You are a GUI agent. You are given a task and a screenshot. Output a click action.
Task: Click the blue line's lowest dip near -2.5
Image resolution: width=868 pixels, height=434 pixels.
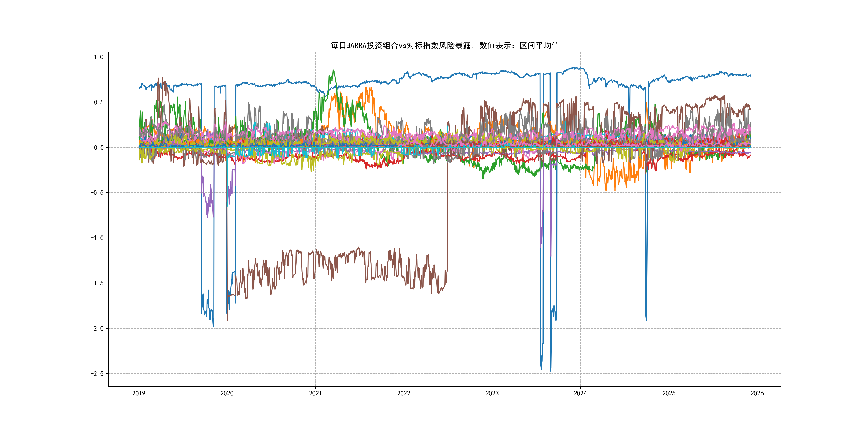point(550,371)
